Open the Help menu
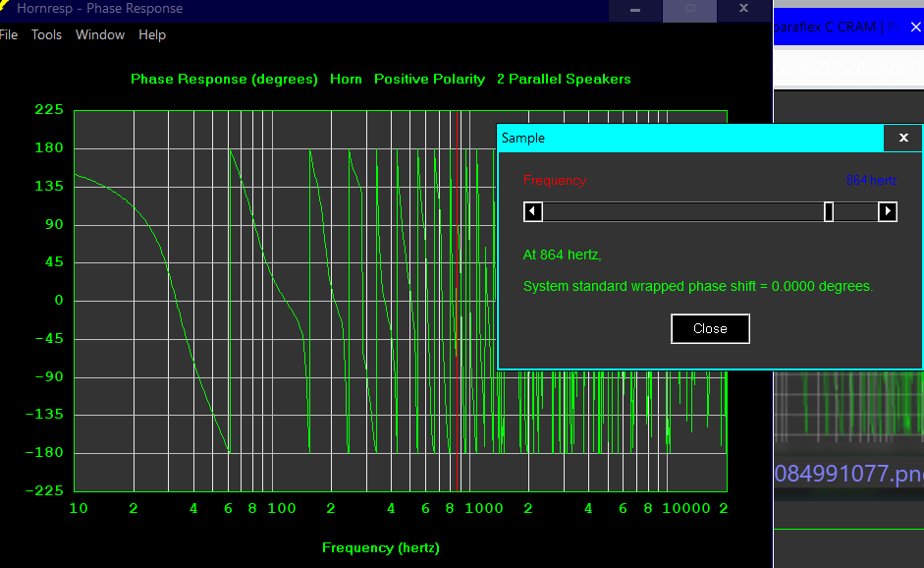The height and width of the screenshot is (568, 924). [152, 34]
